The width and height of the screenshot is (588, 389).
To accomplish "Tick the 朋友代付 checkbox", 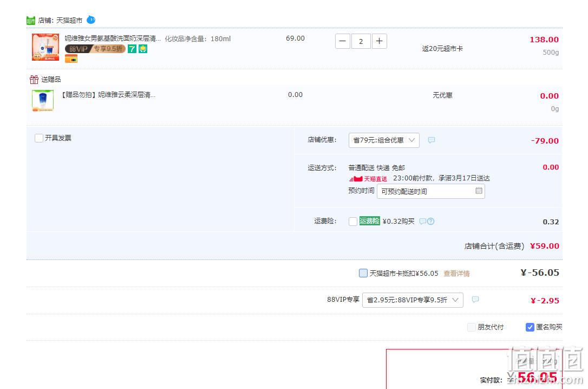I will tap(472, 327).
